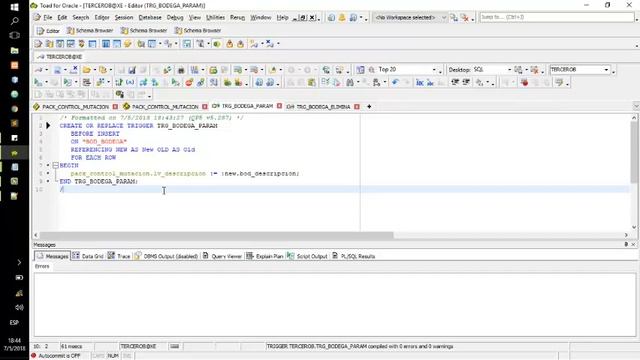Close the TRG_BODEGA_PARAM tab with its red X
Image resolution: width=640 pixels, height=360 pixels.
click(x=280, y=106)
